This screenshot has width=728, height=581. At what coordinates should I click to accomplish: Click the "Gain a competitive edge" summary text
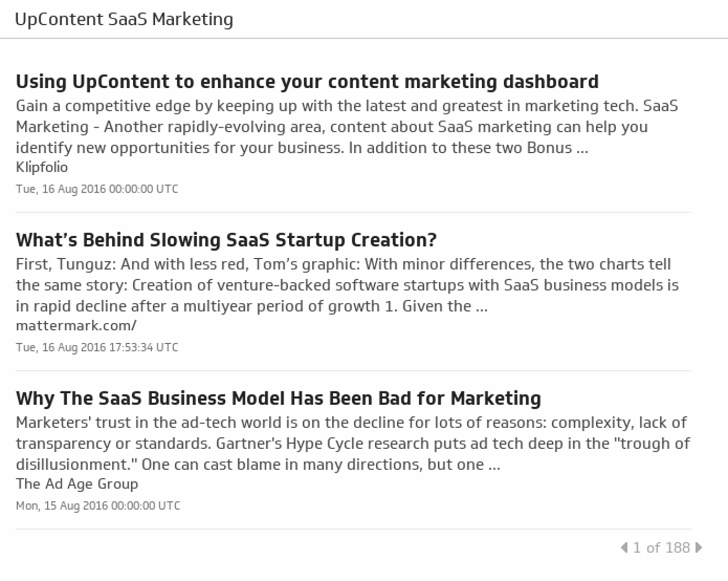[x=346, y=126]
